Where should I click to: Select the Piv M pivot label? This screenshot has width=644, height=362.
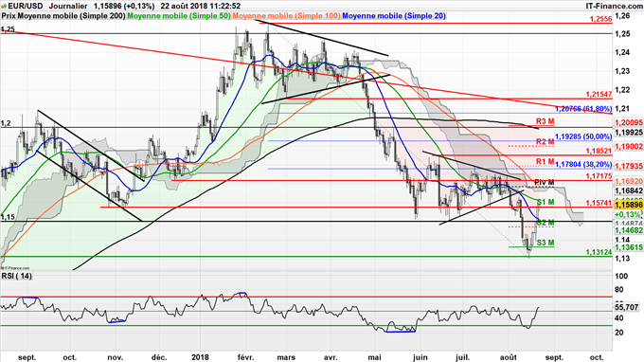click(x=545, y=182)
